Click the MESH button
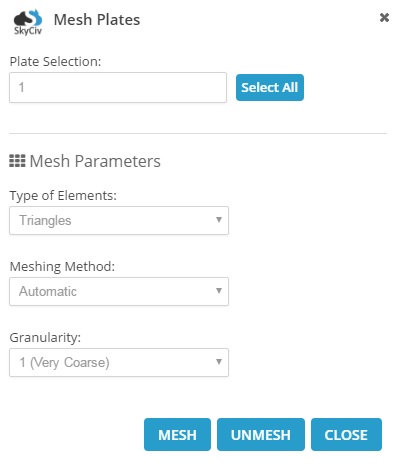Image resolution: width=411 pixels, height=471 pixels. [177, 435]
